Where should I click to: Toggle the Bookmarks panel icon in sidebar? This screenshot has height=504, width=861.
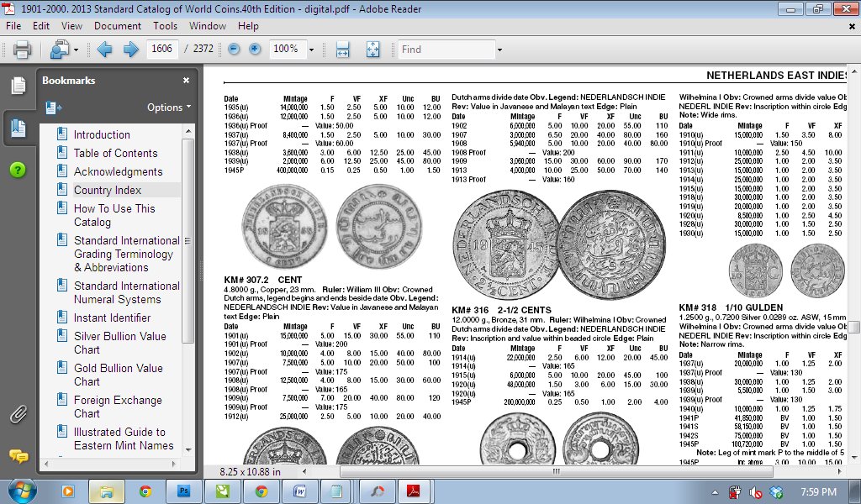(18, 128)
